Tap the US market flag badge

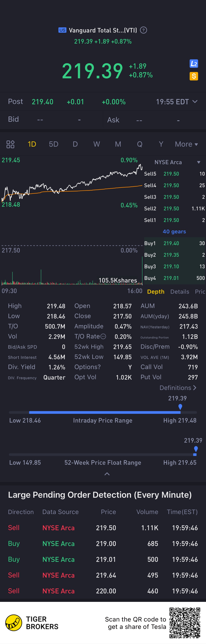[62, 30]
